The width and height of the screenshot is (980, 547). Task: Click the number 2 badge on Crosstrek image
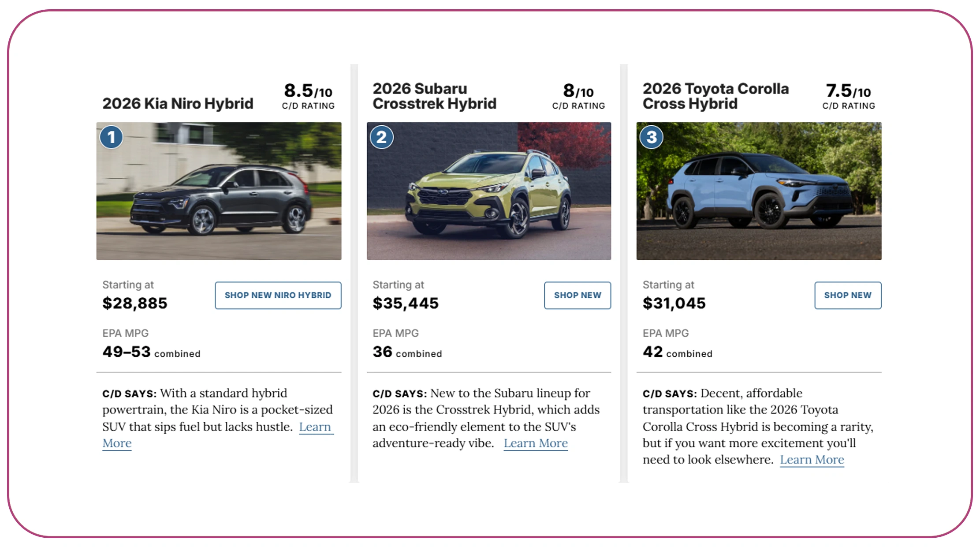382,137
